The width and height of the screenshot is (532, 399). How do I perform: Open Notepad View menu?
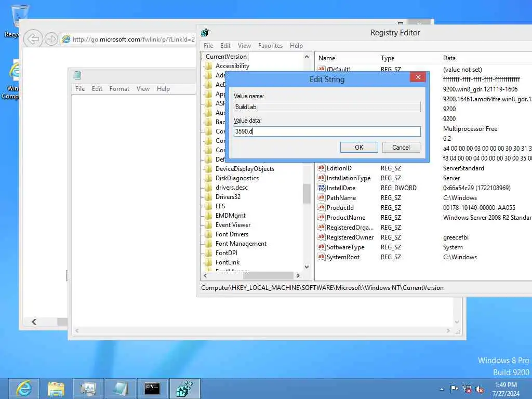point(143,88)
